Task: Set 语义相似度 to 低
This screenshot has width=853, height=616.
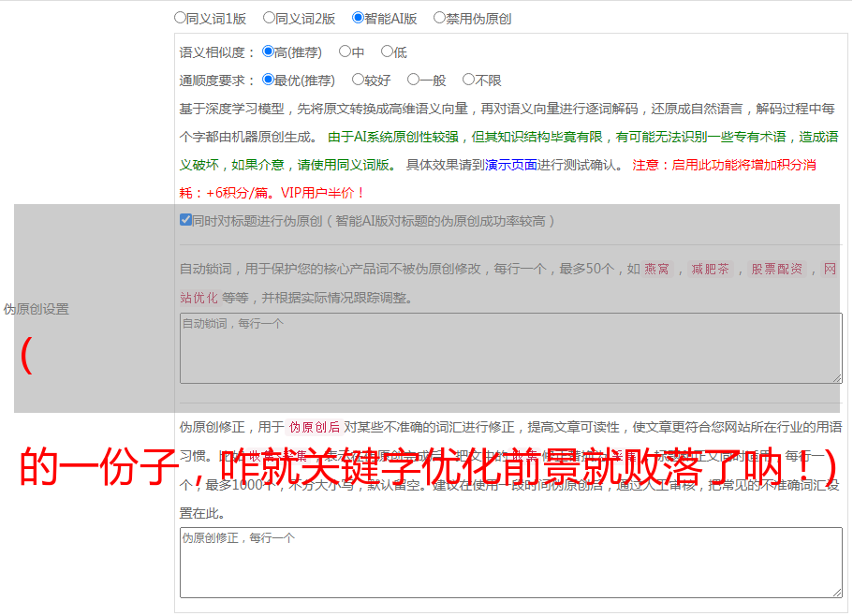Action: click(x=387, y=51)
